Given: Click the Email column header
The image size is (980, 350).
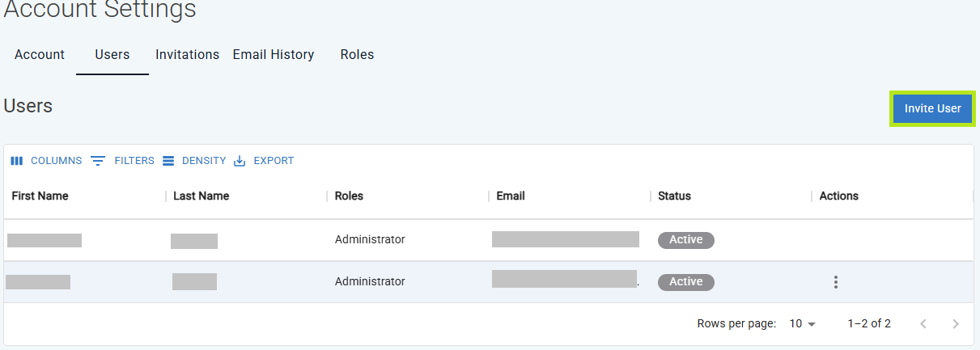Looking at the screenshot, I should point(511,196).
